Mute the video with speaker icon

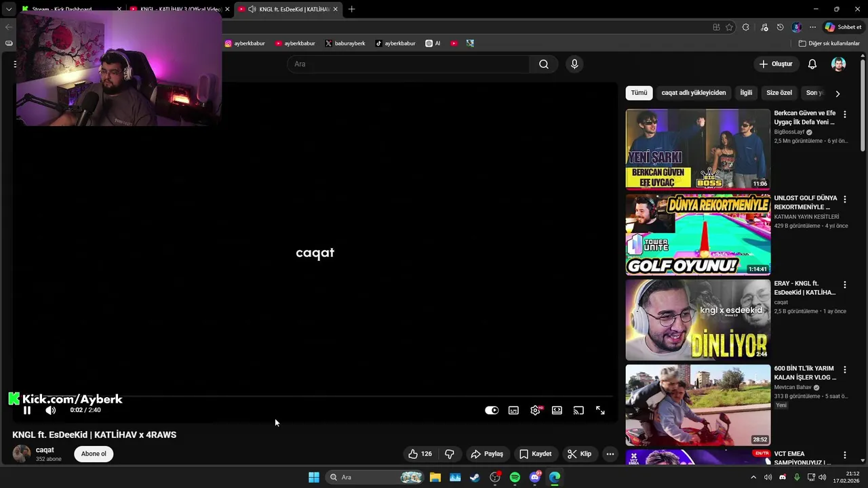click(51, 410)
